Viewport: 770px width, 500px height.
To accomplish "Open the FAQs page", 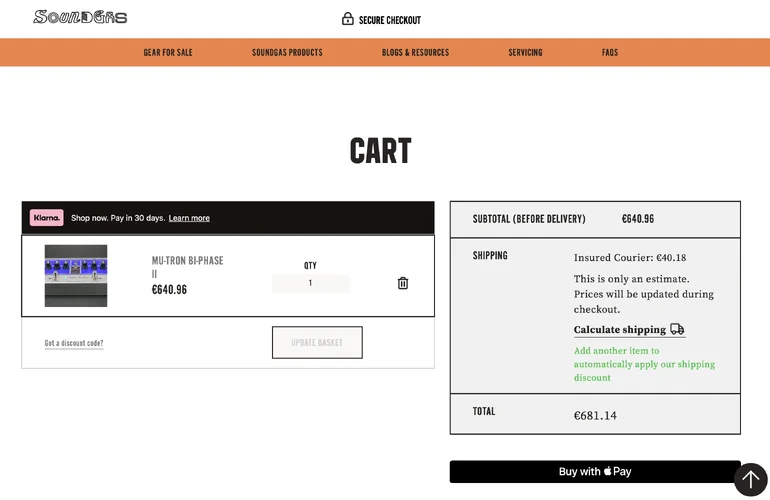I will click(610, 52).
